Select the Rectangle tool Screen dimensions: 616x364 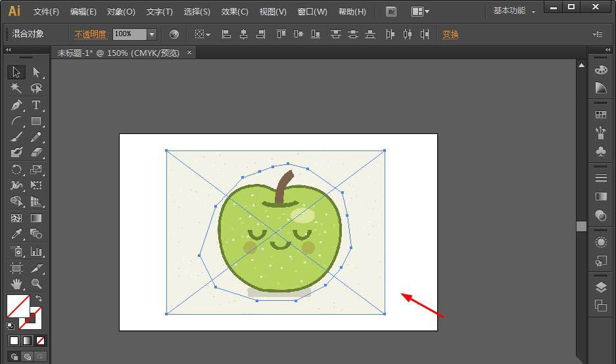36,122
